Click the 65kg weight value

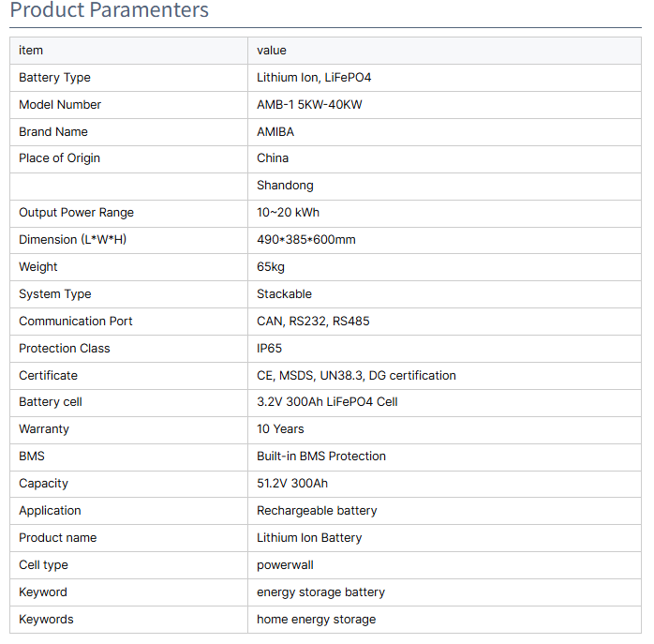(271, 267)
